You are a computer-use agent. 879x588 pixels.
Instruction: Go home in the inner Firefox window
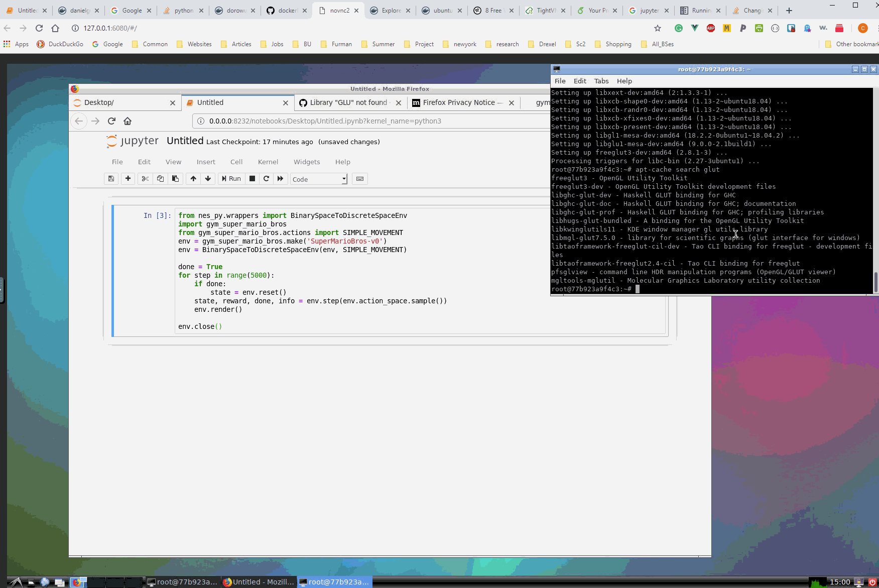[x=128, y=121]
